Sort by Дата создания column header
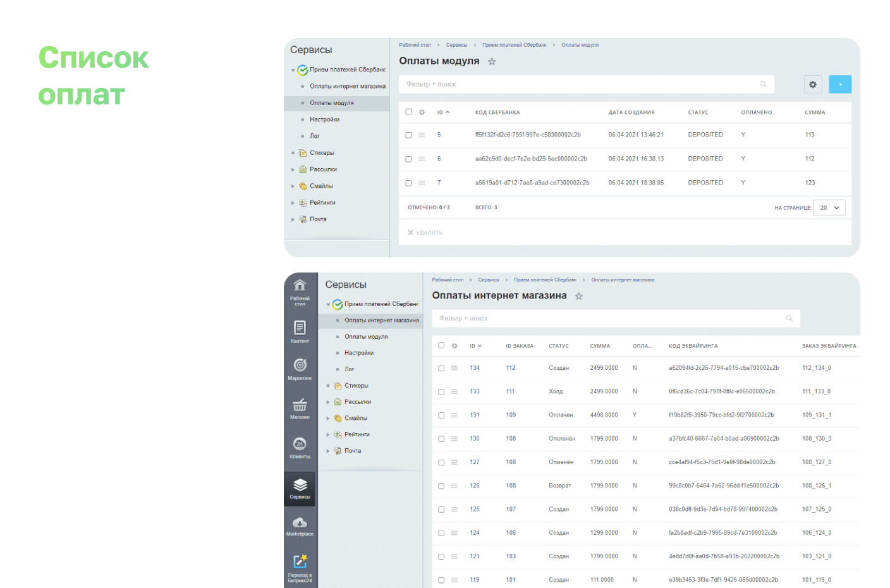890x588 pixels. point(631,113)
